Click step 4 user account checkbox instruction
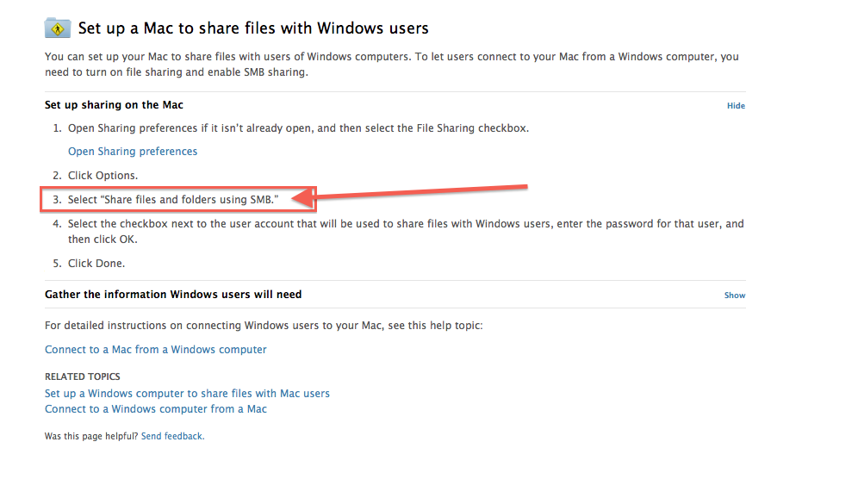 point(406,232)
